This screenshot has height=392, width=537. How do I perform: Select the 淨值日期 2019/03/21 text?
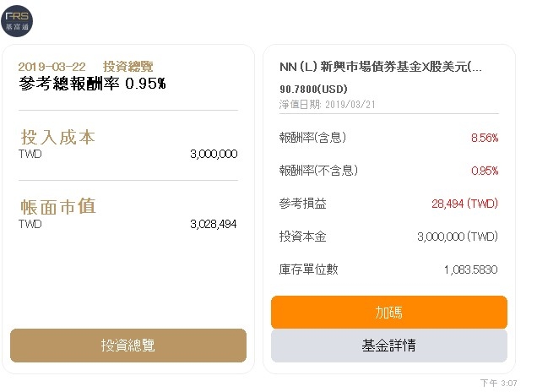(327, 105)
